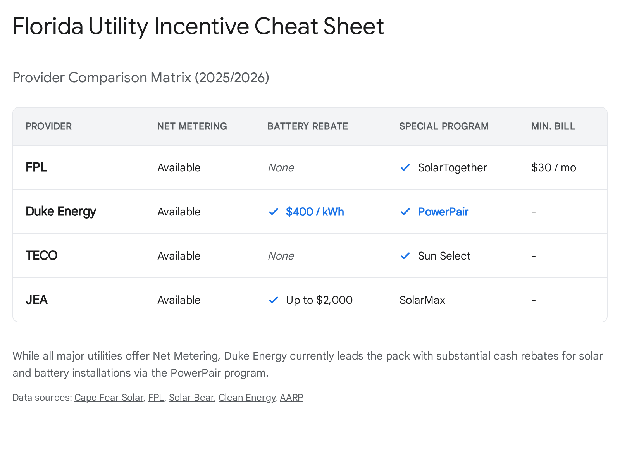Select the Net Metering column header

pos(192,126)
